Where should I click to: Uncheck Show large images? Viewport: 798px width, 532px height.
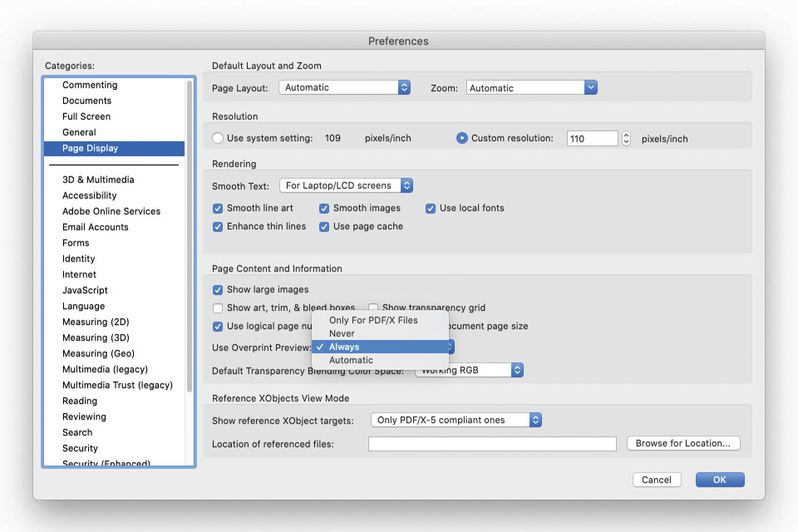[219, 290]
